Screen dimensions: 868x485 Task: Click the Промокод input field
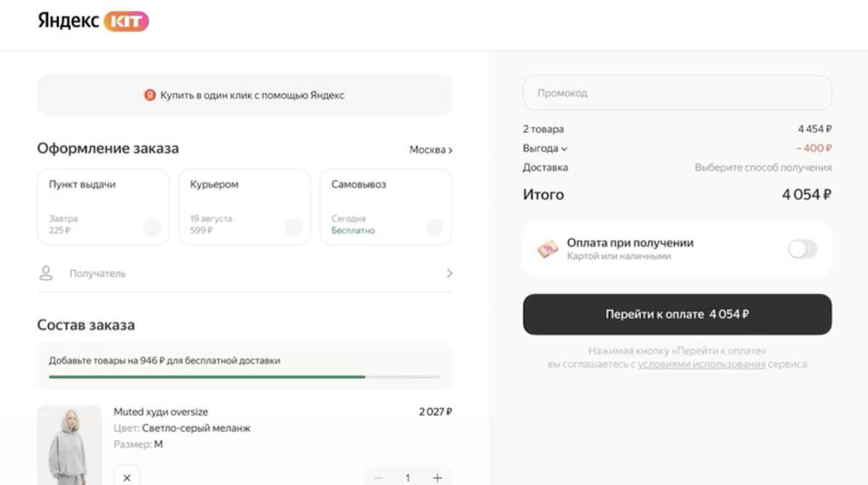[x=677, y=93]
